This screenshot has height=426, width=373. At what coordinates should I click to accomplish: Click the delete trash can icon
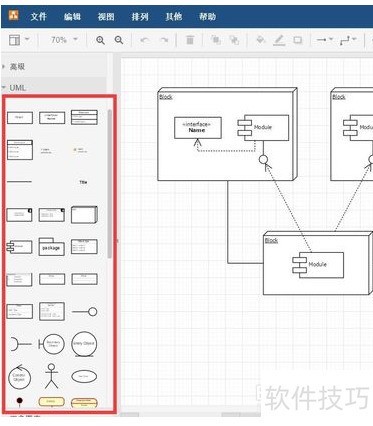(190, 40)
